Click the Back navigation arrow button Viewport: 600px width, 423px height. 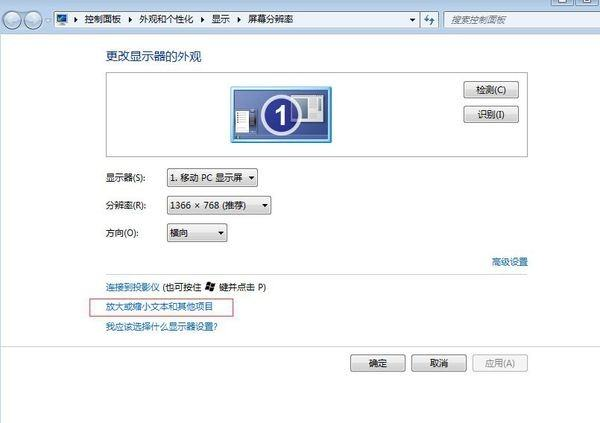pos(15,20)
